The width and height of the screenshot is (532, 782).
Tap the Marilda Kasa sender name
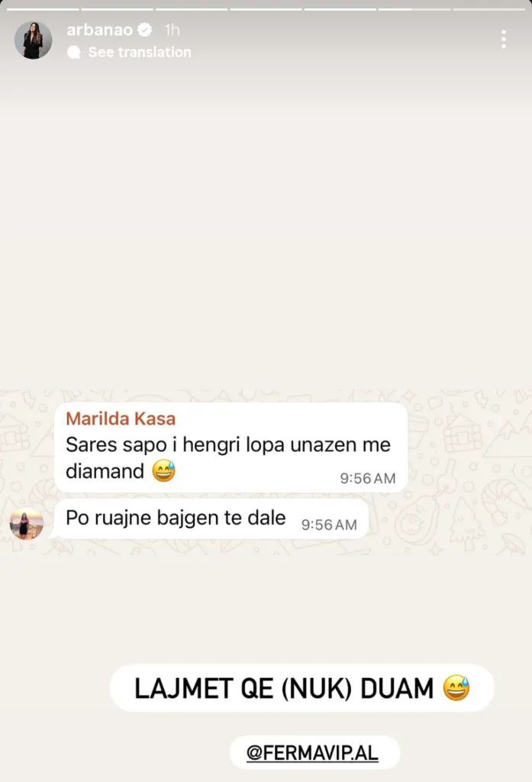pos(121,418)
